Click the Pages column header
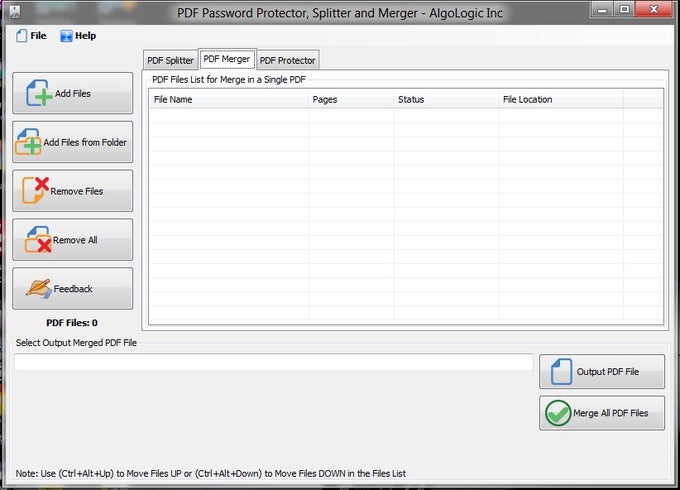 (x=351, y=99)
